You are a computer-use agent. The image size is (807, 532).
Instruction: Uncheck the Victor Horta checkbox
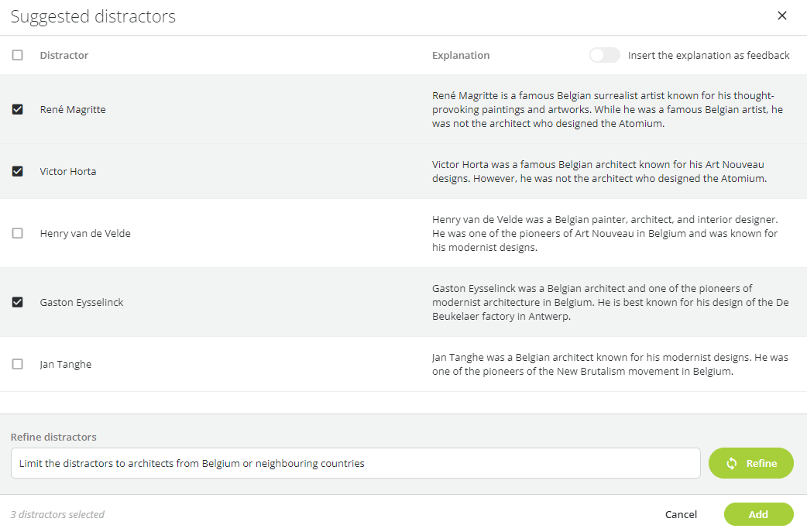18,171
